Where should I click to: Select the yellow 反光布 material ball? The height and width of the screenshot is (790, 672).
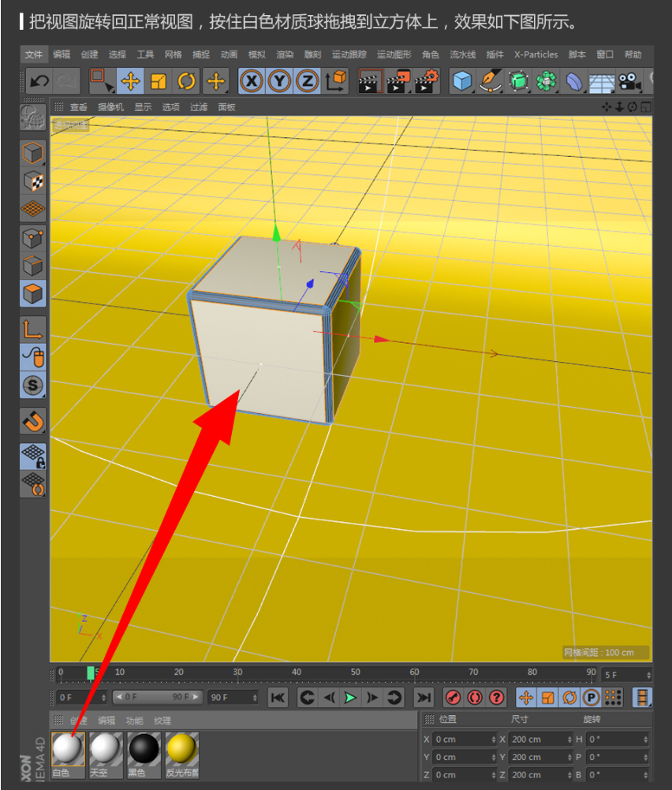pyautogui.click(x=181, y=749)
